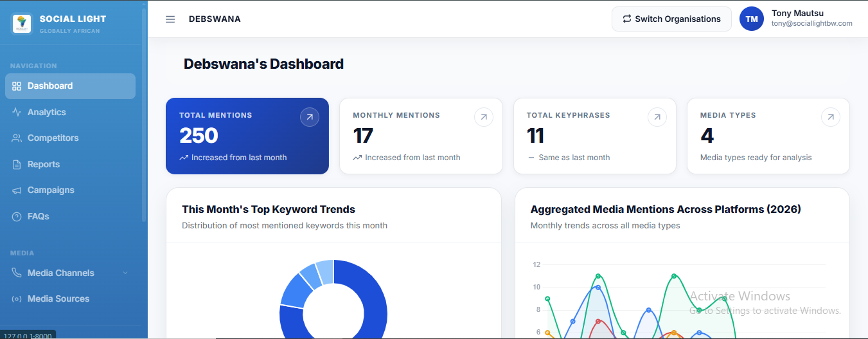Go to Analytics in the sidebar
The image size is (868, 339).
coord(70,112)
